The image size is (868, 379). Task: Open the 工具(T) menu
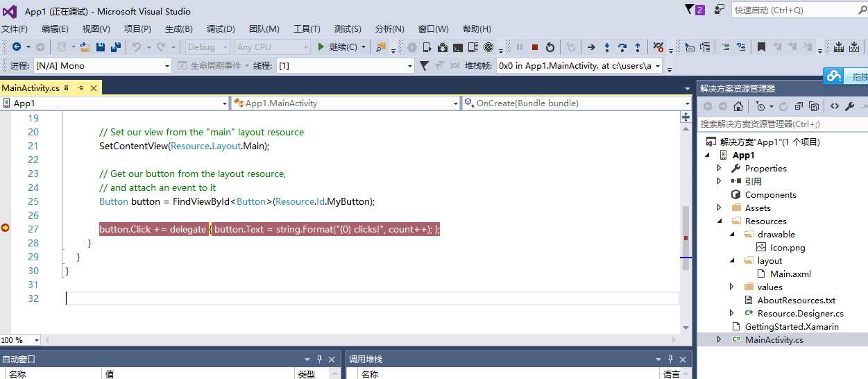pos(307,28)
